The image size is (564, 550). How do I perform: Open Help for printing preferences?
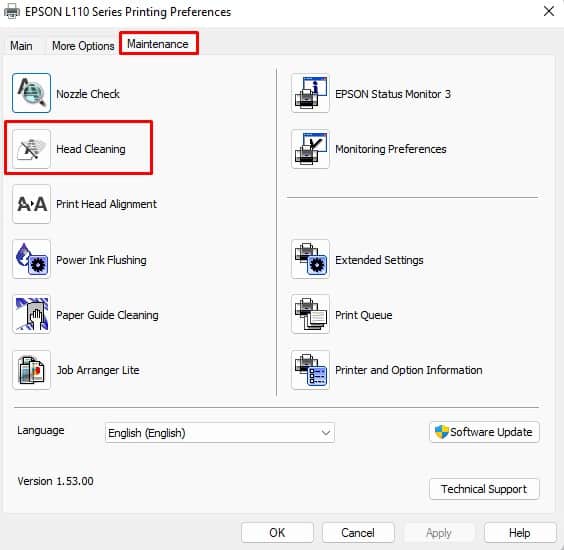(x=520, y=532)
